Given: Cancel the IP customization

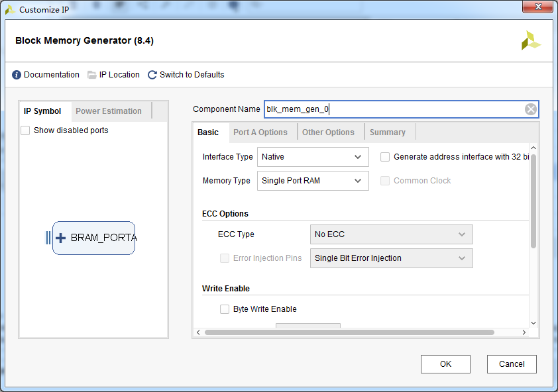Looking at the screenshot, I should [x=512, y=364].
